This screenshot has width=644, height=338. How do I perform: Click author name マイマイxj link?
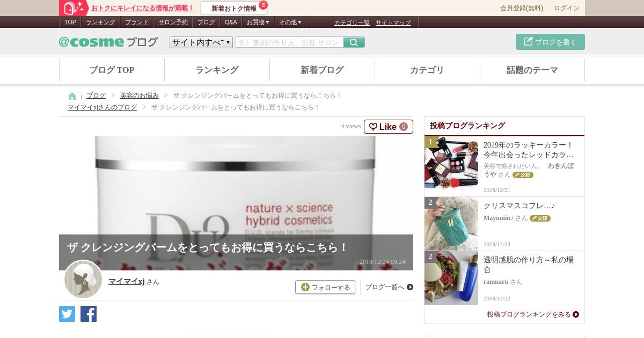coord(127,281)
